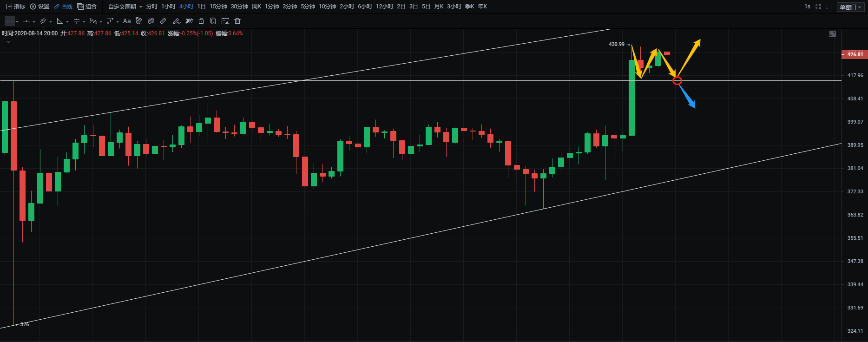The image size is (868, 342).
Task: Click the padlock lock-drawings icon
Action: 201,21
